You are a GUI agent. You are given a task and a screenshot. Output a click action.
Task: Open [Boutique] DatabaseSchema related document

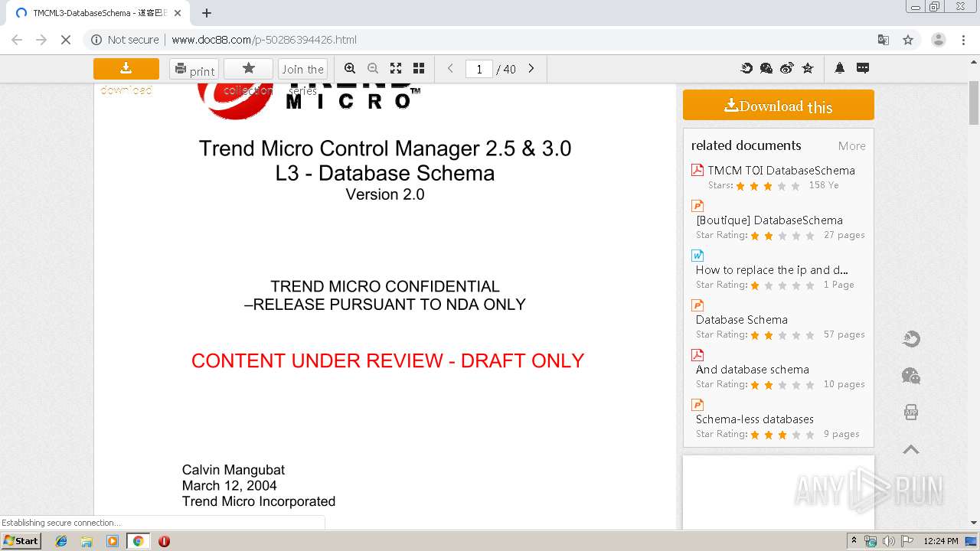769,220
